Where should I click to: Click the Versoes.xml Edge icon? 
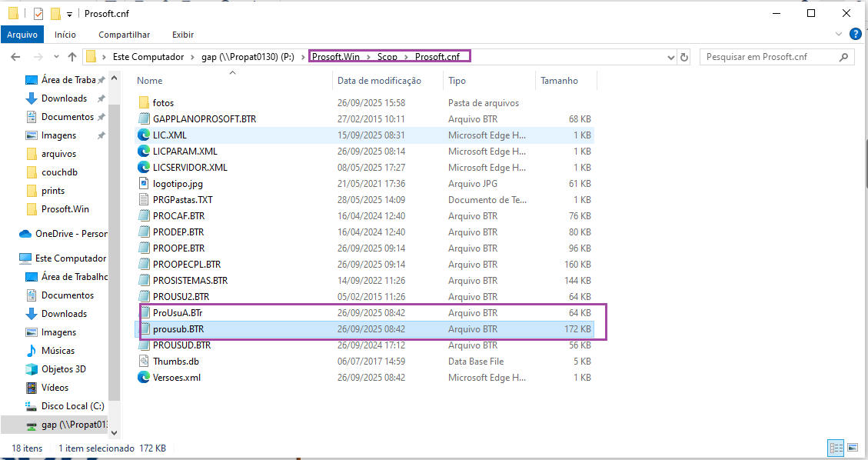[x=144, y=378]
